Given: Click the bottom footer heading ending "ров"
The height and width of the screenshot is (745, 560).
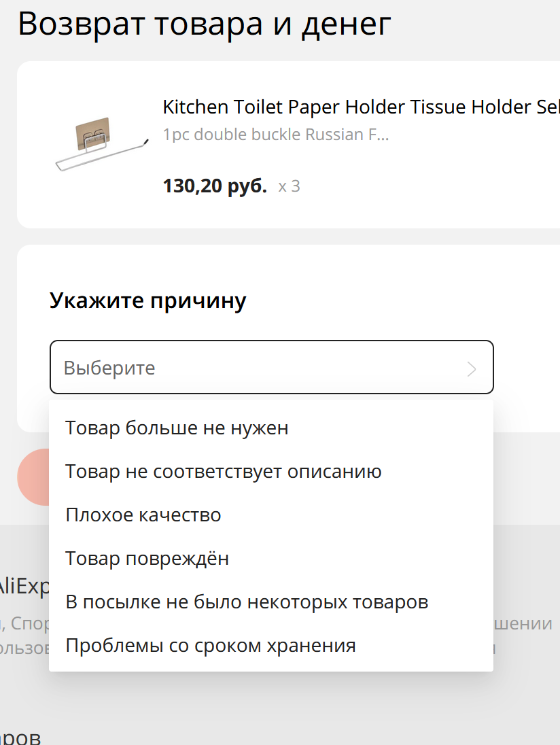Looking at the screenshot, I should click(20, 738).
